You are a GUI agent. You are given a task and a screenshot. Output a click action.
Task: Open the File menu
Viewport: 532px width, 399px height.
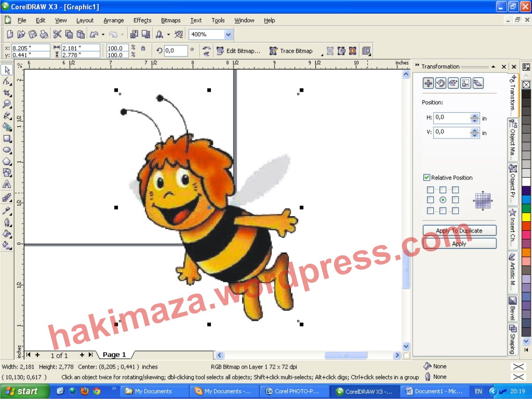tap(22, 21)
